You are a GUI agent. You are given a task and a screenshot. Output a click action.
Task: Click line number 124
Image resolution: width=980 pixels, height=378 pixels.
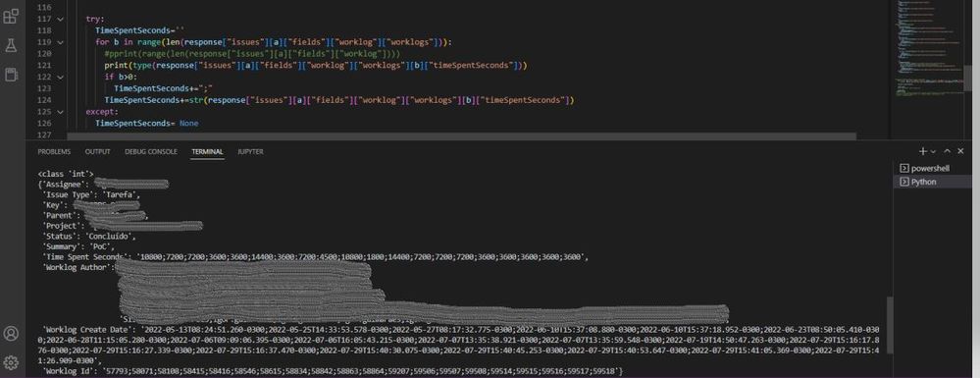44,100
